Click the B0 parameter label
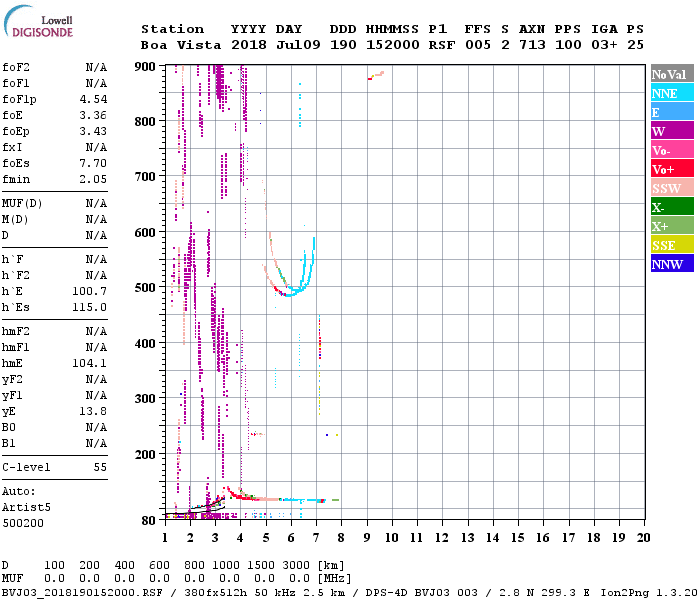 8,427
